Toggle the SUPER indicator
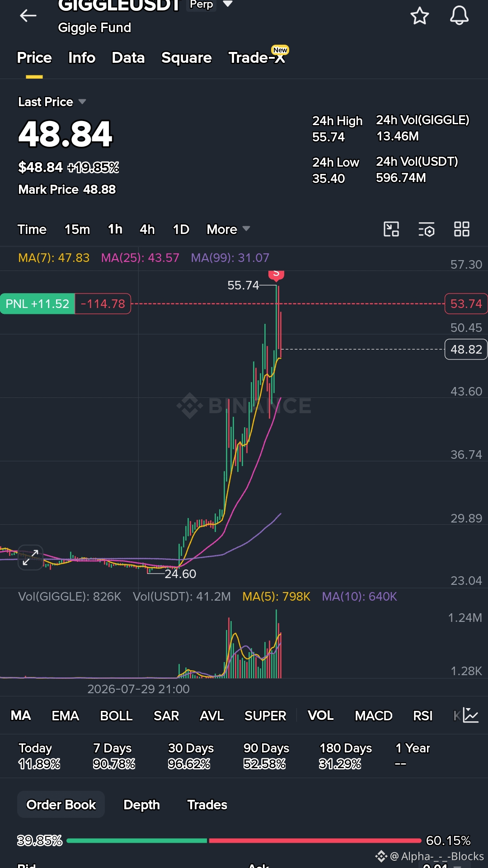Viewport: 488px width, 868px height. 265,715
